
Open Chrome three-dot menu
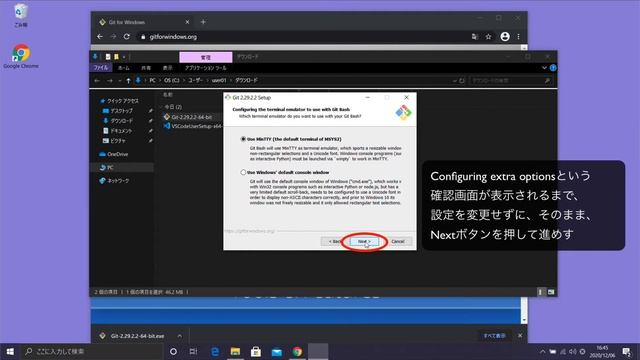518,37
